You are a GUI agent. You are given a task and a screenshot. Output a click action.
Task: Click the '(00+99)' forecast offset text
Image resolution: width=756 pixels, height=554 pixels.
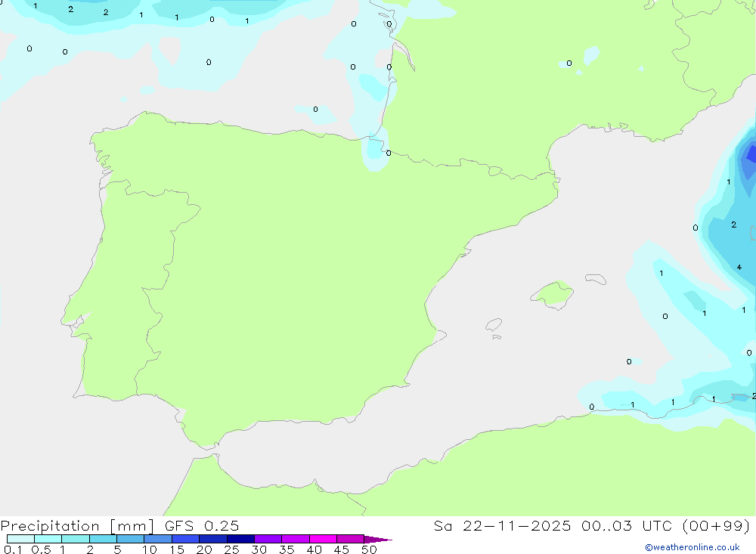click(x=717, y=525)
